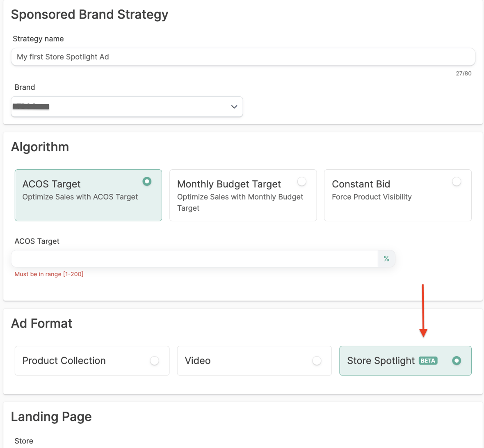
Task: Click the Store Spotlight label text
Action: tap(381, 361)
